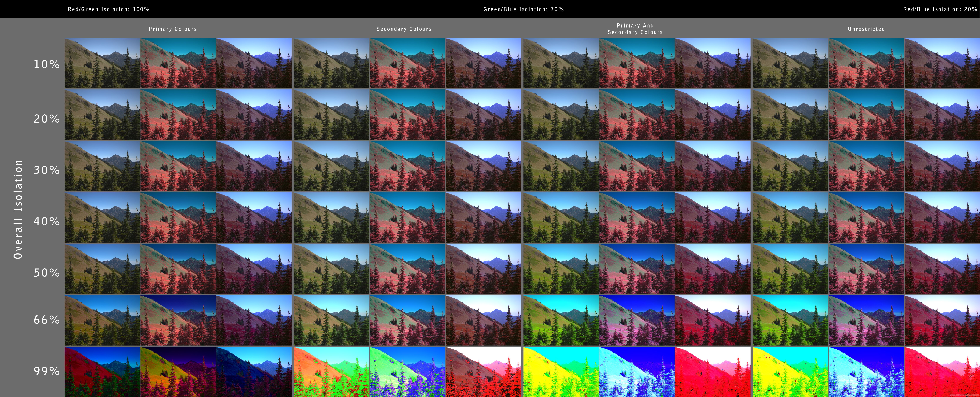
Task: Click the '50%' row label
Action: (x=47, y=273)
